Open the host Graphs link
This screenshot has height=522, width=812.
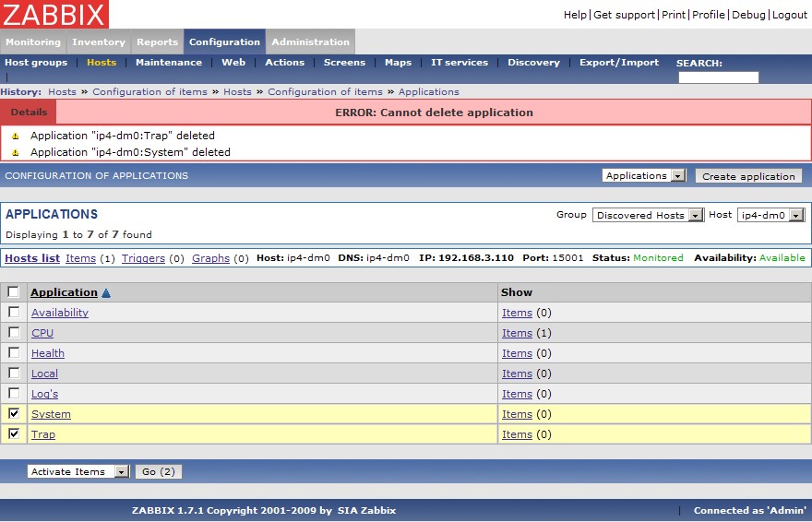(x=210, y=258)
